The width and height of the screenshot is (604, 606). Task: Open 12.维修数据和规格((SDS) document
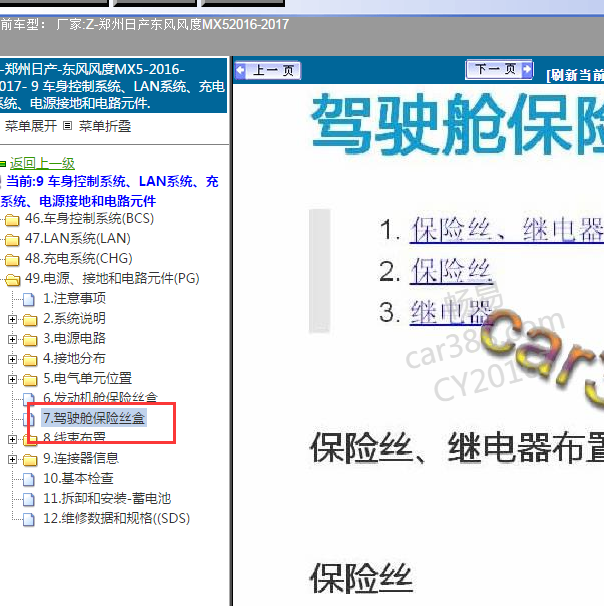117,519
